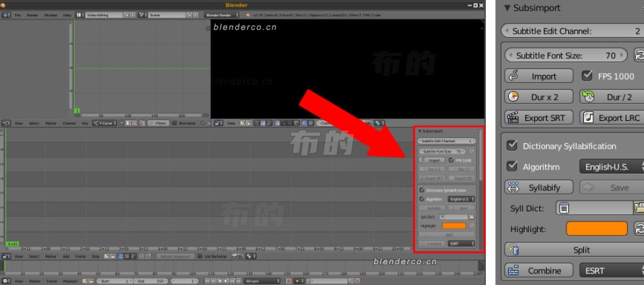Screen dimensions: 644x285
Task: Open the Channel menu in the graph editor
Action: pos(69,123)
